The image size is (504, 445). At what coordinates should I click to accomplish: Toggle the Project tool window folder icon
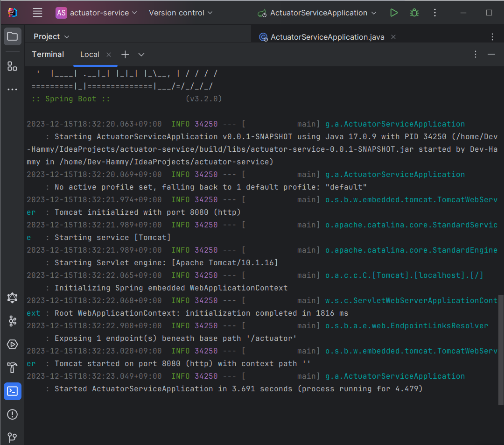[12, 36]
